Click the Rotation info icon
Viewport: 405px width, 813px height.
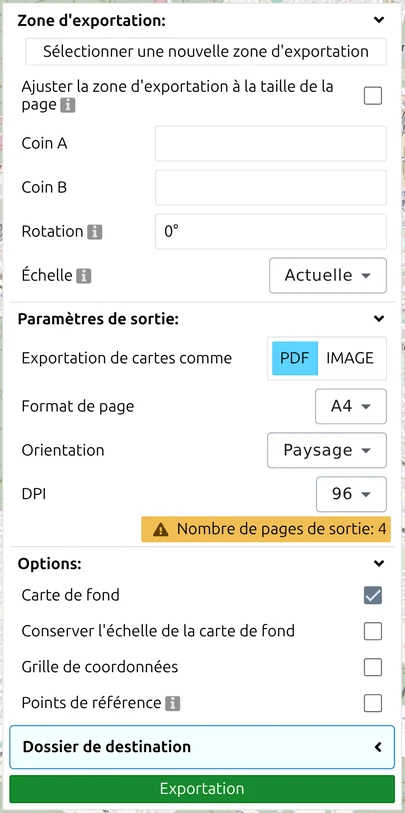tap(94, 232)
